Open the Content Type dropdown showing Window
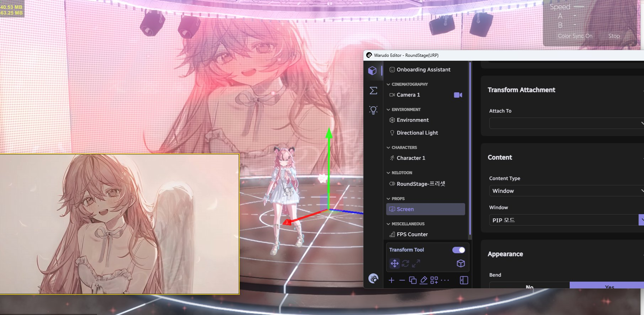This screenshot has width=644, height=315. [x=566, y=191]
